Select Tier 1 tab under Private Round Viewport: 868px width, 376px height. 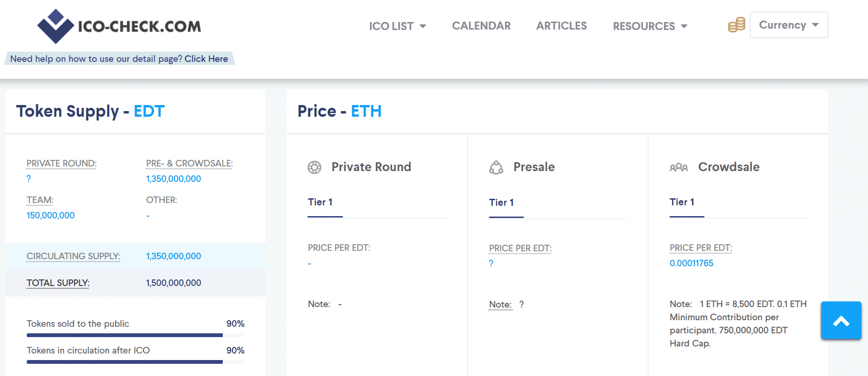pyautogui.click(x=320, y=202)
